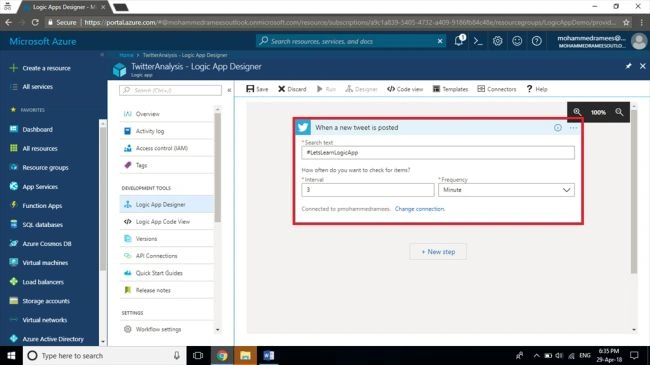Add a New step
The width and height of the screenshot is (650, 365).
coord(438,252)
